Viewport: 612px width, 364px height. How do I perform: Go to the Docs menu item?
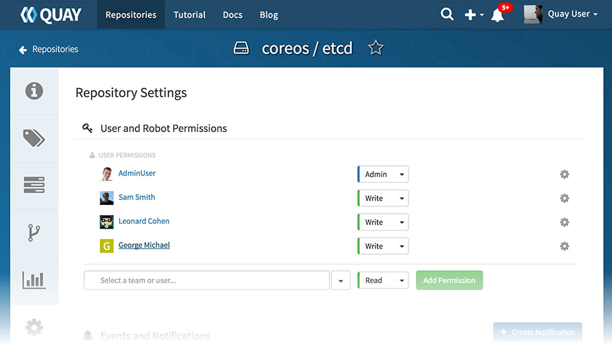(233, 15)
